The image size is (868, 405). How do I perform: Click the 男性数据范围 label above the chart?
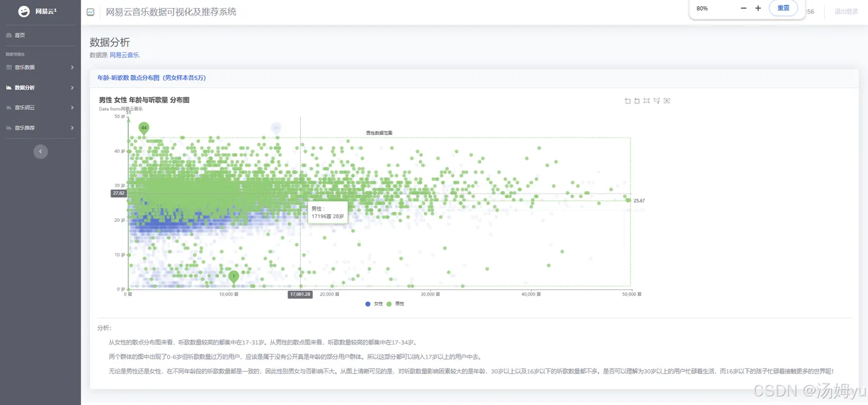[379, 133]
